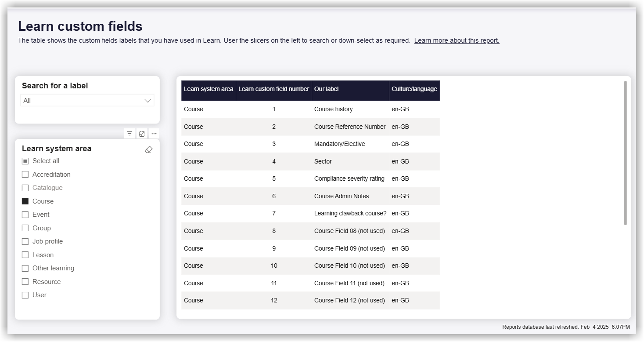
Task: Clear selections with the eraser icon
Action: 149,150
